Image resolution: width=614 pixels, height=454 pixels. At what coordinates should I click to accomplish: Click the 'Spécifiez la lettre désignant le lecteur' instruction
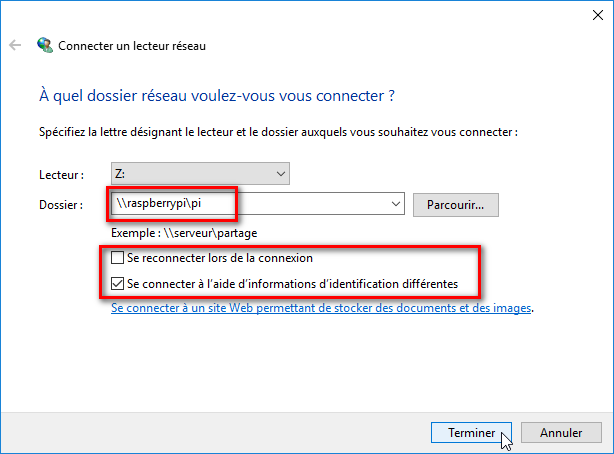click(278, 132)
